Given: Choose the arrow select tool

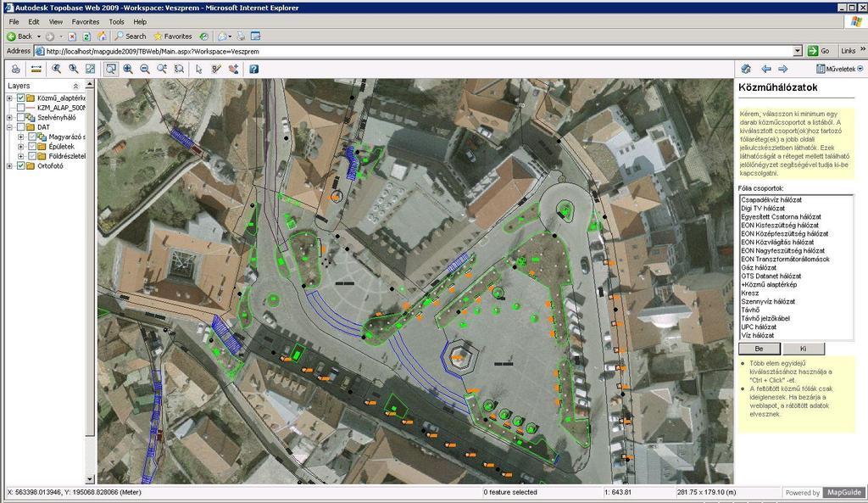Looking at the screenshot, I should pos(199,70).
